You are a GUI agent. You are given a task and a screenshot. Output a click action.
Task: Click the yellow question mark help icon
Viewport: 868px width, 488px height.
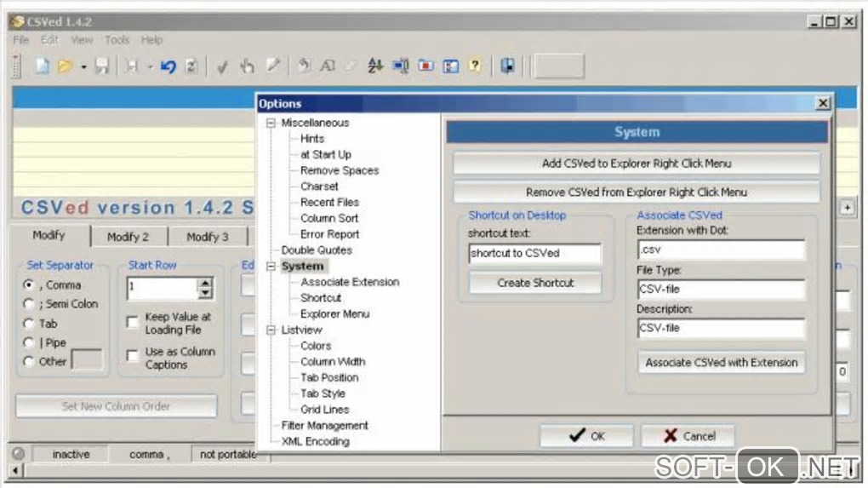click(475, 66)
